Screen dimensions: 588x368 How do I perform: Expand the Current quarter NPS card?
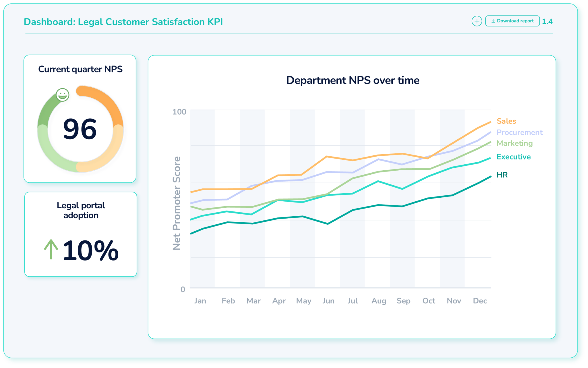[80, 69]
